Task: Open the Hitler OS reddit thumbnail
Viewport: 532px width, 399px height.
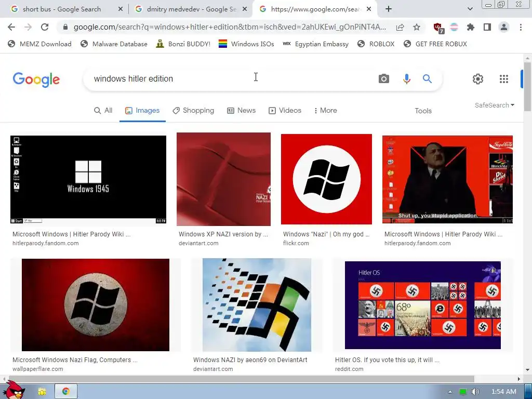Action: (x=423, y=305)
